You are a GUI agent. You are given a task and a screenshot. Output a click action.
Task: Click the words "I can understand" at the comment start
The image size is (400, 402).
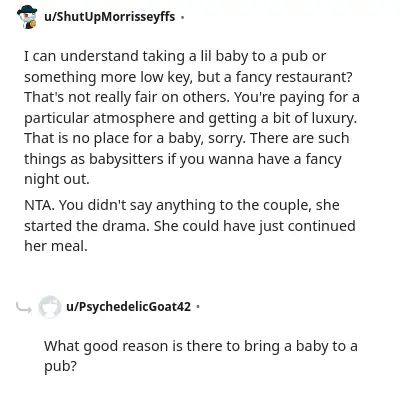coord(81,56)
